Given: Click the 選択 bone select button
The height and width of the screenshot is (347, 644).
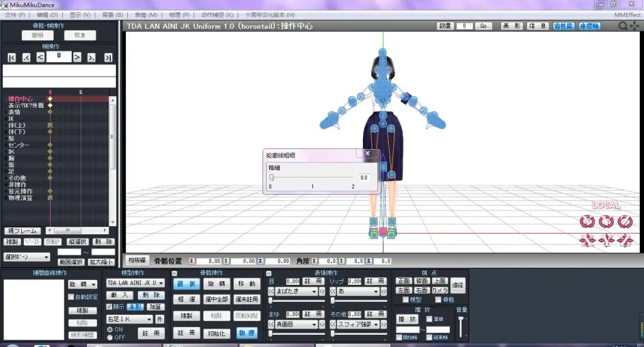Looking at the screenshot, I should [187, 284].
